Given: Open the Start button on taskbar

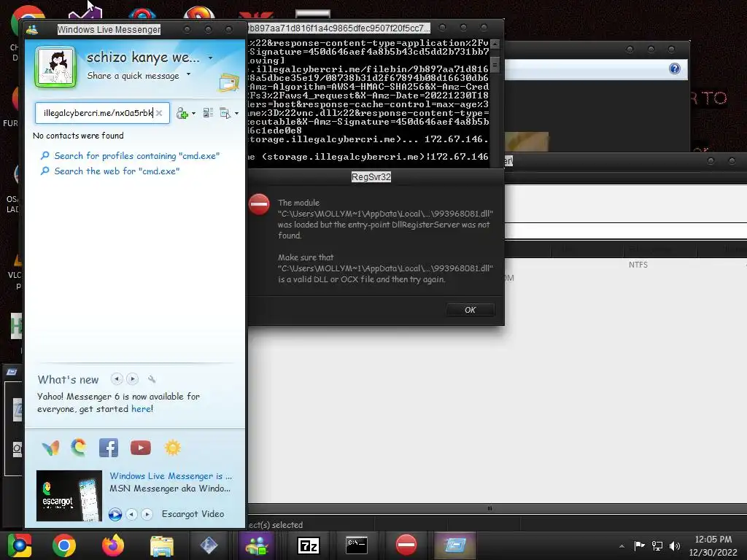Looking at the screenshot, I should [x=20, y=545].
